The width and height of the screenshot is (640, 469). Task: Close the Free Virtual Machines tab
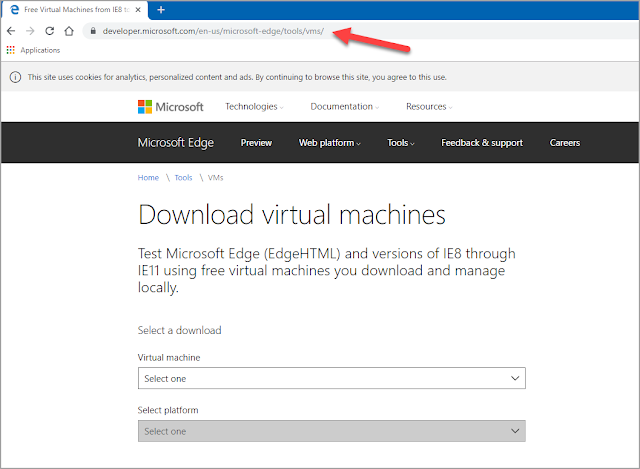pyautogui.click(x=138, y=10)
